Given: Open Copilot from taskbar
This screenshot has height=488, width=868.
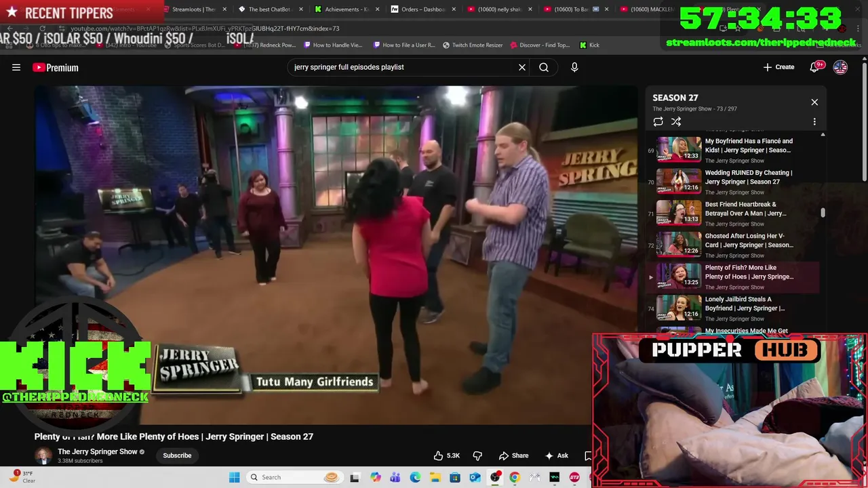Looking at the screenshot, I should 375,477.
